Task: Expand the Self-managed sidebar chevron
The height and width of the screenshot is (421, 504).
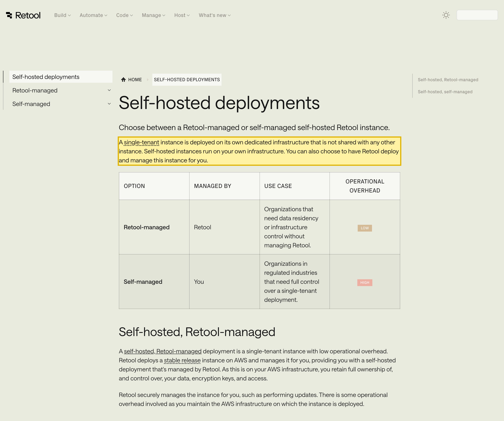Action: pyautogui.click(x=109, y=104)
